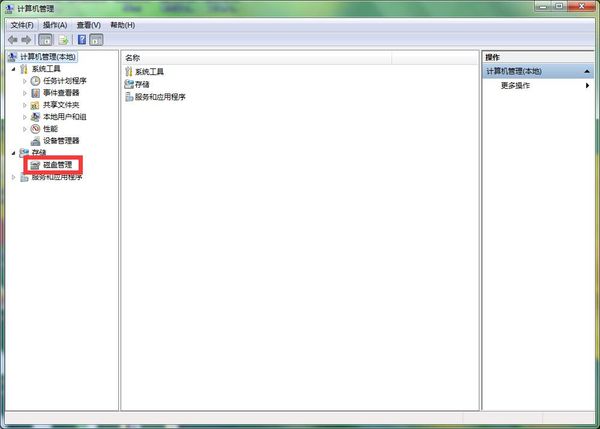This screenshot has width=600, height=429.
Task: Click the Export List toolbar icon
Action: (63, 40)
